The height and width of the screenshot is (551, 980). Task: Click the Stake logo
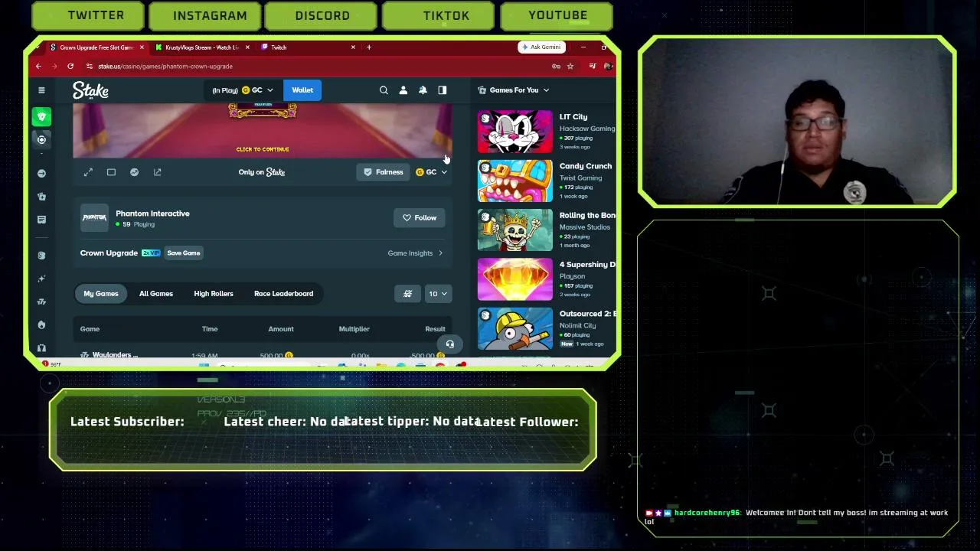click(x=90, y=90)
